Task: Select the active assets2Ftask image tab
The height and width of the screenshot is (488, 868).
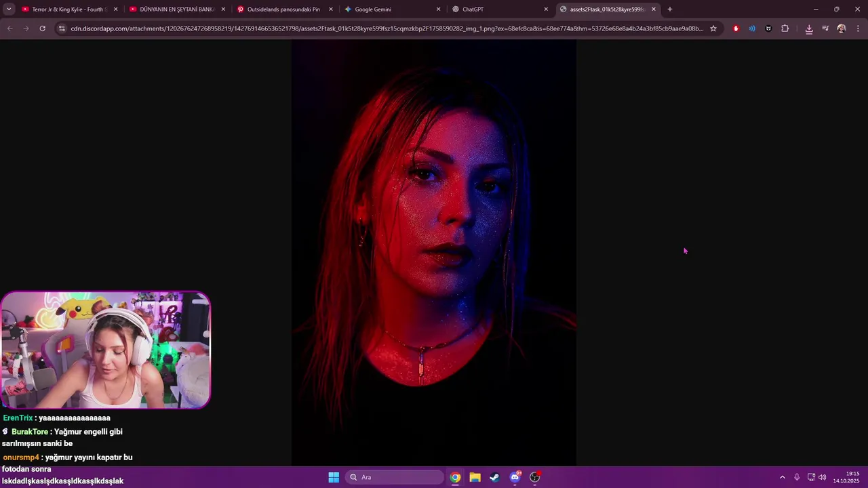Action: tap(608, 9)
